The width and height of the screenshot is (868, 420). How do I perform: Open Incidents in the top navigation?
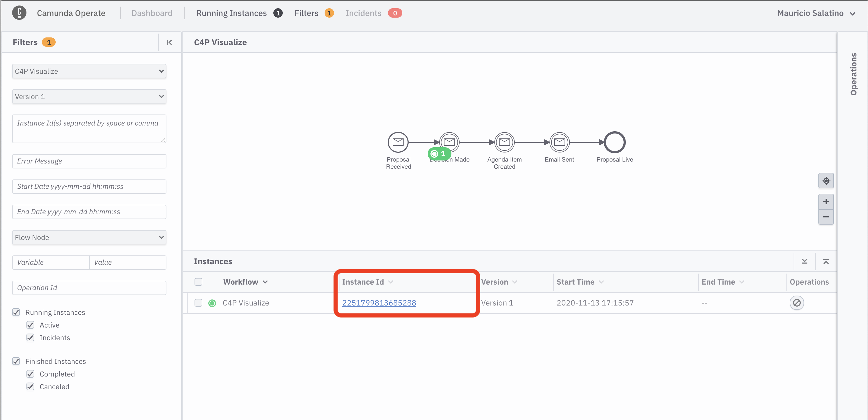coord(373,13)
